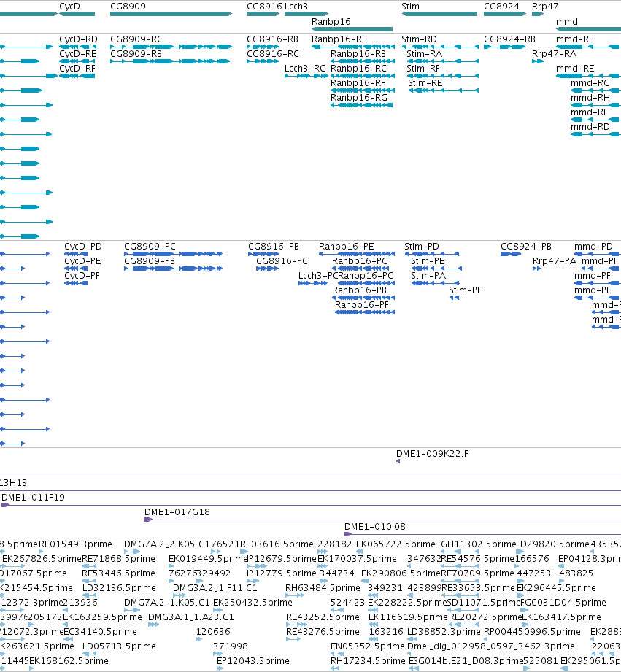Select protein mmd-PH

click(x=598, y=298)
